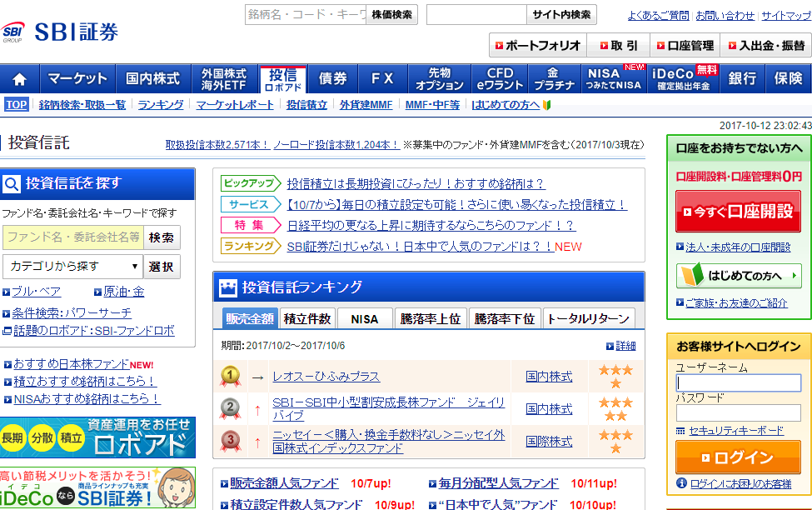812x510 pixels.
Task: Click the magnifier icon beside 投資信託を探す
Action: pyautogui.click(x=12, y=183)
